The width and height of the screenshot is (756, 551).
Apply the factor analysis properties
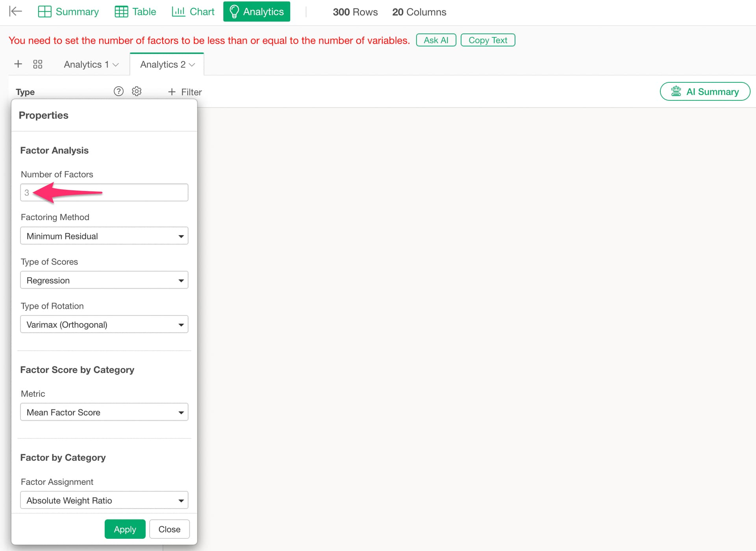[x=125, y=529]
